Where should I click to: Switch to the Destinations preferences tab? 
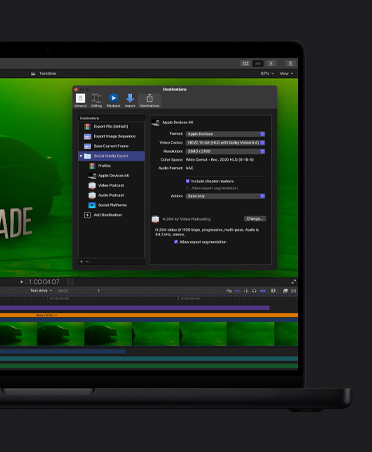tap(149, 100)
